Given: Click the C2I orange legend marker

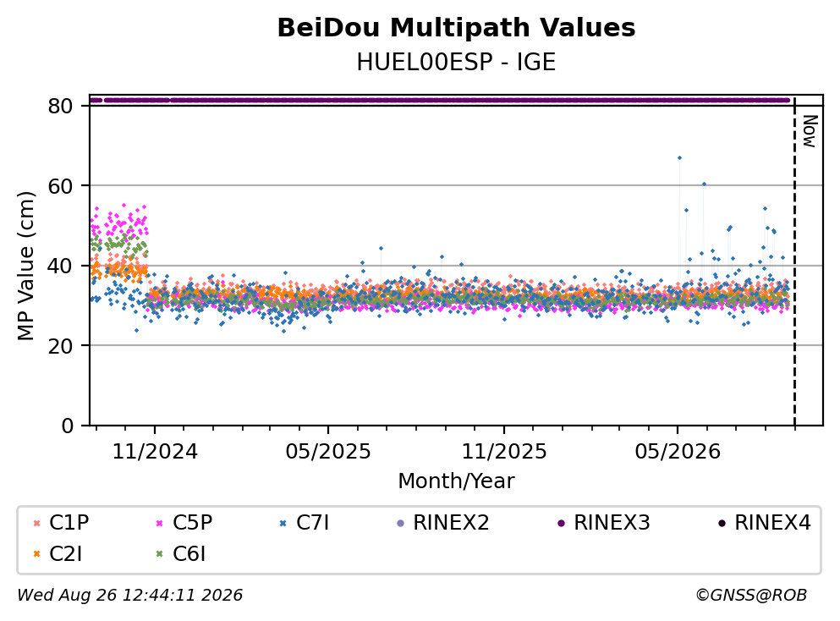Looking at the screenshot, I should (36, 554).
